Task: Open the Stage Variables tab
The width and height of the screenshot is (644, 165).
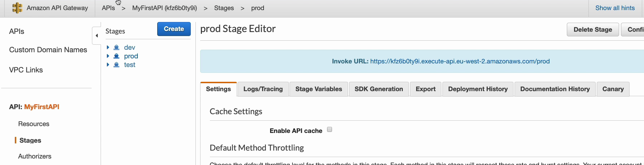Action: coord(319,89)
